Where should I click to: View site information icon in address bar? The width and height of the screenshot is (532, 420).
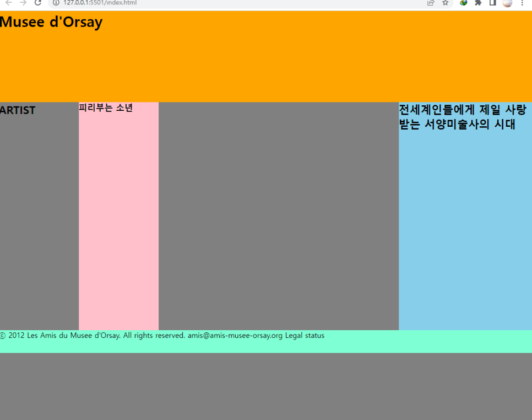[56, 3]
